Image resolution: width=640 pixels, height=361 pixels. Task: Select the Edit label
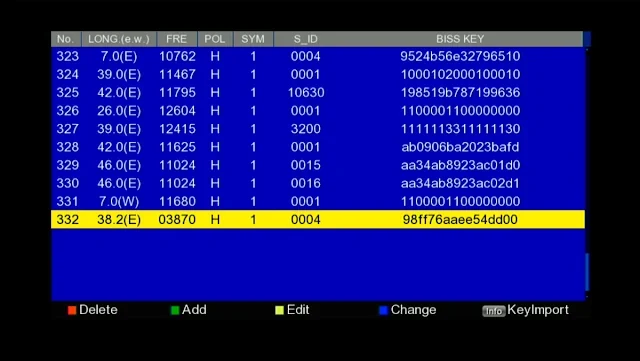tap(298, 310)
